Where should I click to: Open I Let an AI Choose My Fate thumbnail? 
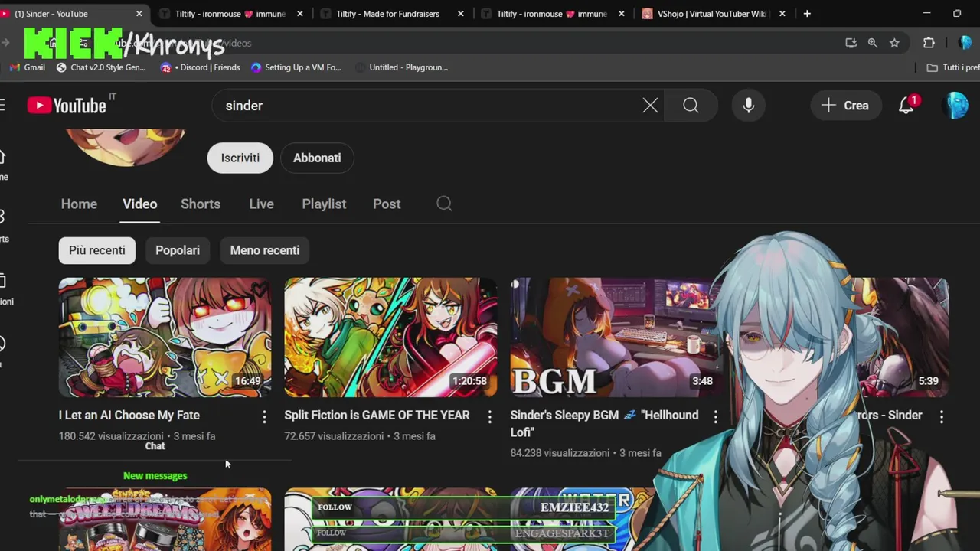[165, 337]
